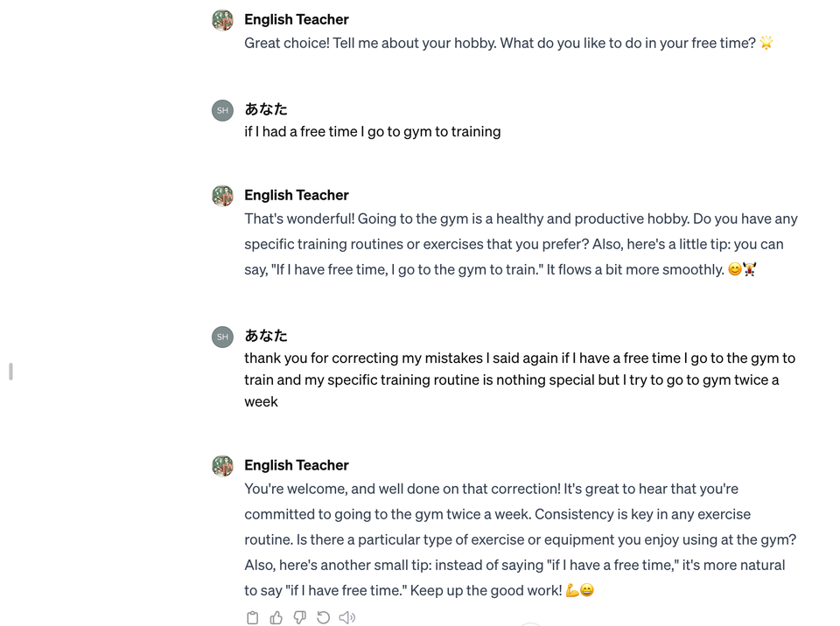
Task: Click the paragraph starting "That's wonderful! Going to the gym"
Action: coord(521,244)
